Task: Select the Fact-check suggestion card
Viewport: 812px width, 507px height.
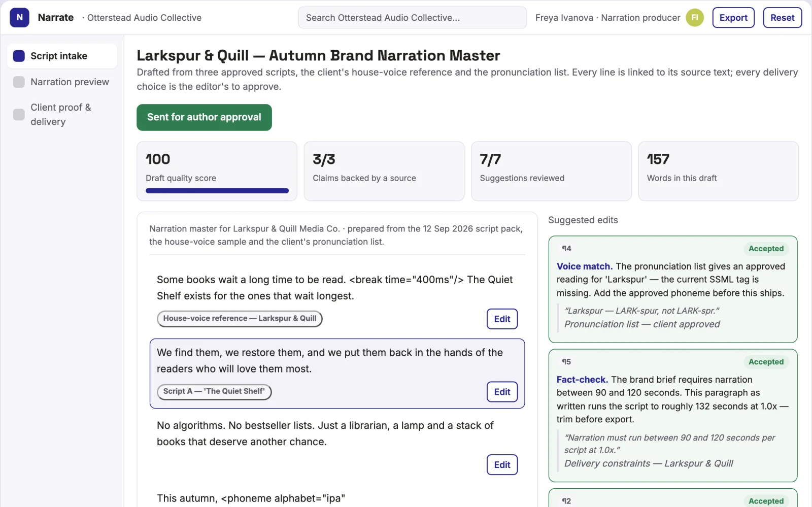Action: (672, 416)
